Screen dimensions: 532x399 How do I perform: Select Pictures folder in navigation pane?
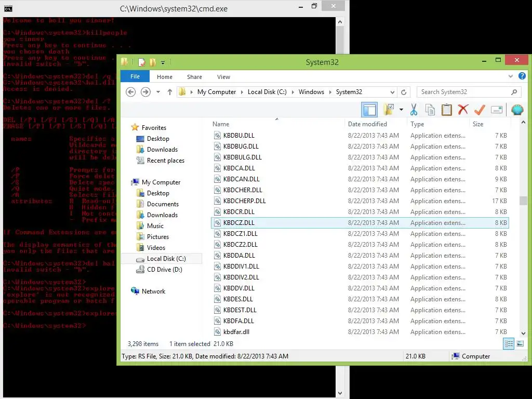click(158, 236)
